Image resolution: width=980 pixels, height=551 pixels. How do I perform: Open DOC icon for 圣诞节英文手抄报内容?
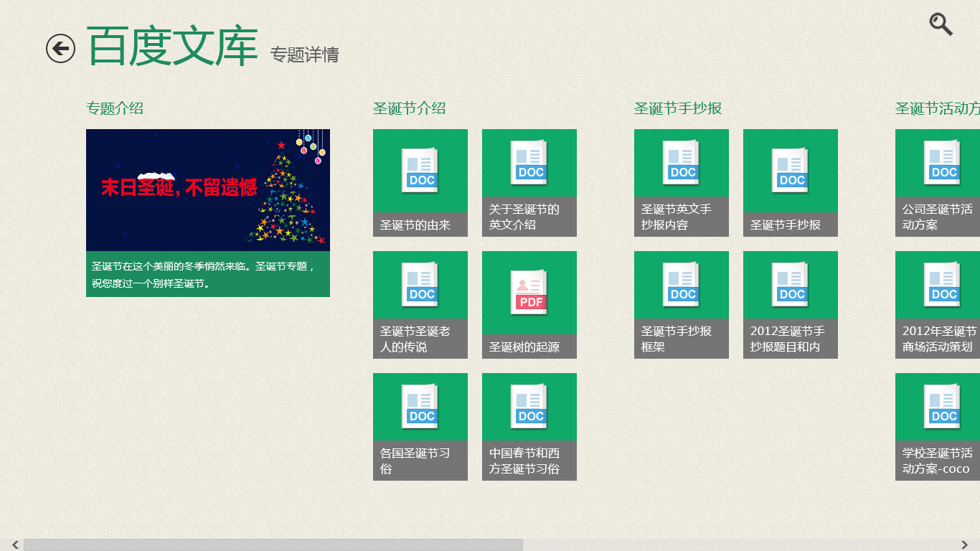click(681, 163)
